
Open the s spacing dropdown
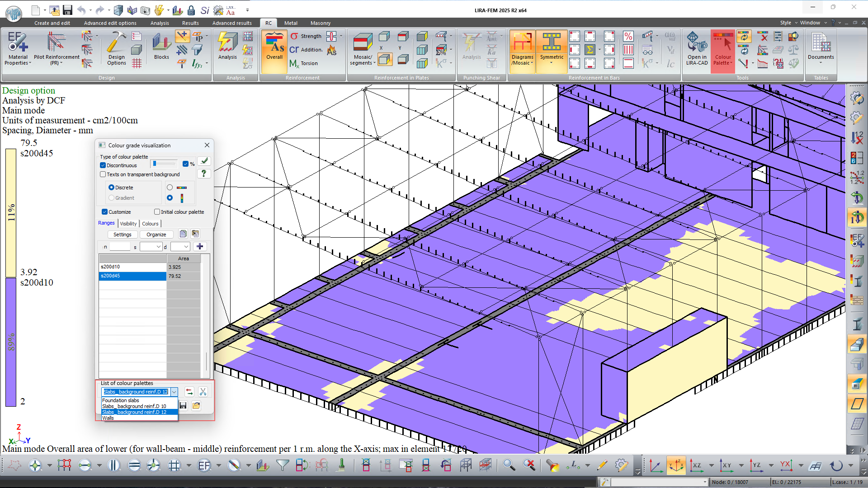(158, 247)
